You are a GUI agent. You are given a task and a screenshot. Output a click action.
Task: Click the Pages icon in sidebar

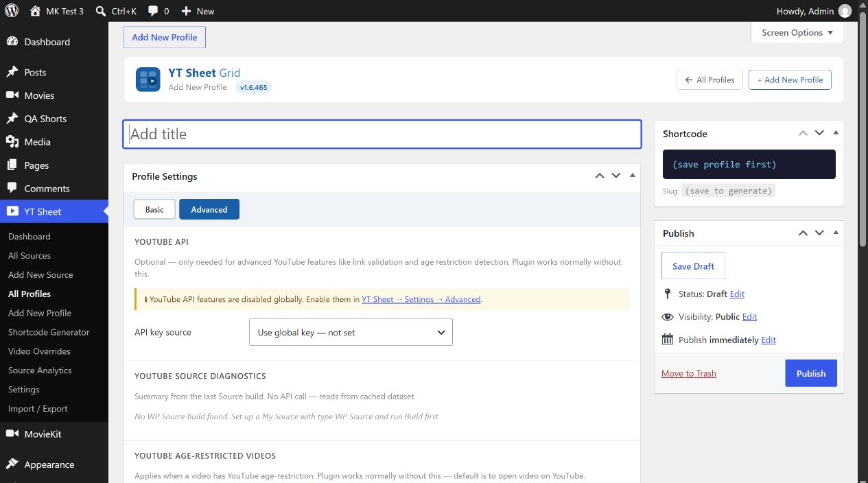coord(12,165)
